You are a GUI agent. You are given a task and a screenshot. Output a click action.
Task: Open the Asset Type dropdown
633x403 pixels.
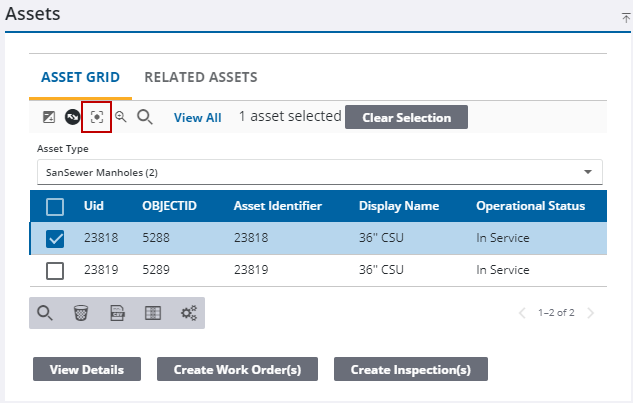point(320,172)
